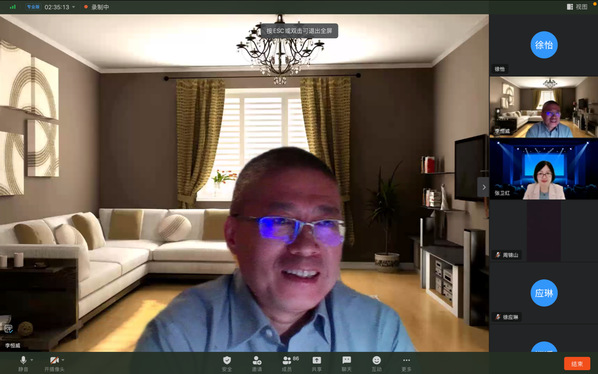Check the green network signal icon

13,7
